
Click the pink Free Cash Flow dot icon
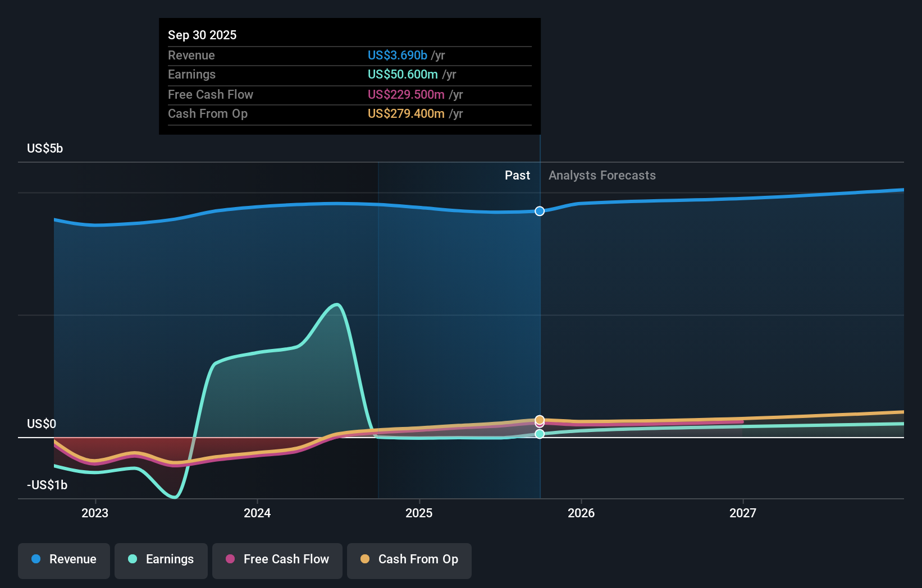click(x=230, y=559)
